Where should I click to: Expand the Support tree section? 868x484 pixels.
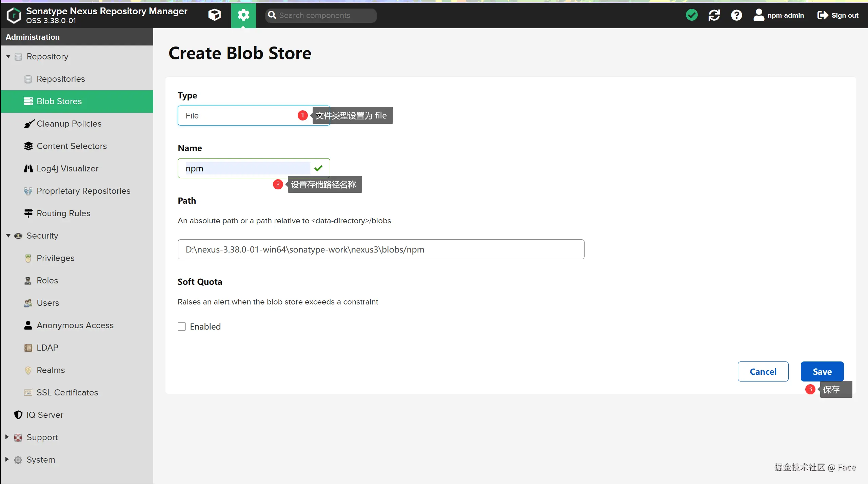click(7, 437)
